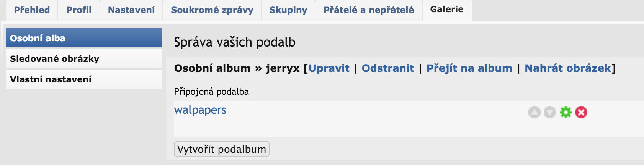Switch to the Přehled tab
644x165 pixels.
click(x=32, y=10)
